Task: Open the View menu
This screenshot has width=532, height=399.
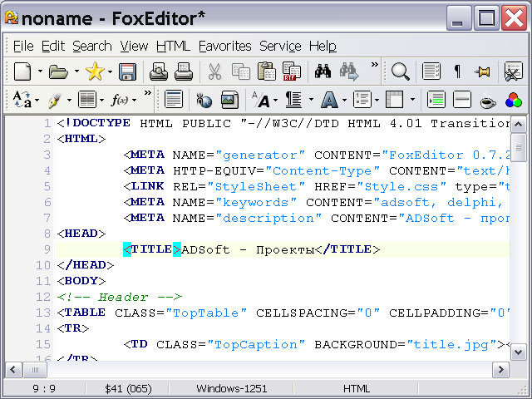Action: click(134, 47)
